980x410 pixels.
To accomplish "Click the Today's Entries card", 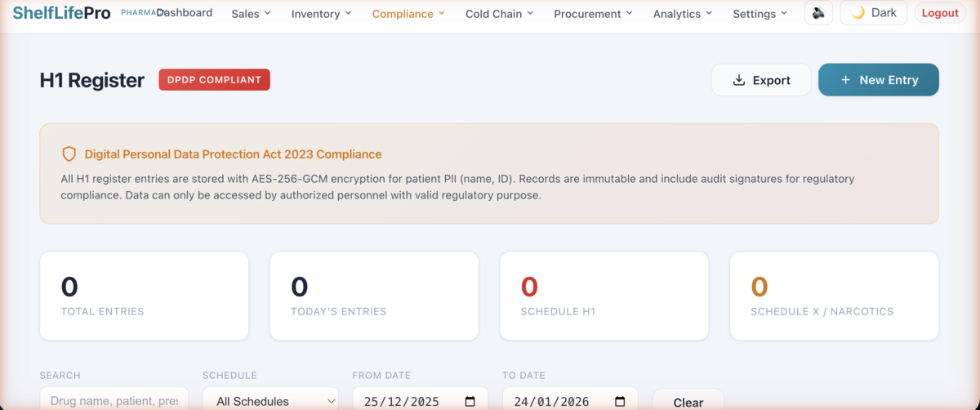I will [x=374, y=296].
